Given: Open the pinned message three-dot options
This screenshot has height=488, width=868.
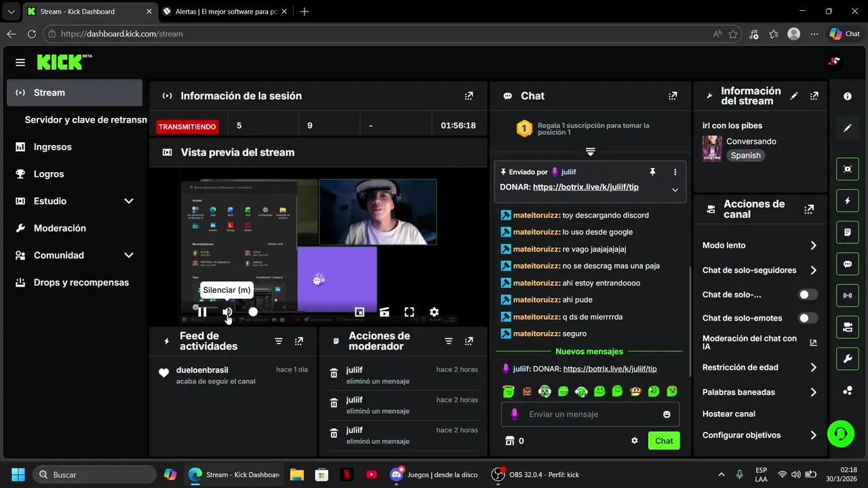Looking at the screenshot, I should click(x=675, y=172).
